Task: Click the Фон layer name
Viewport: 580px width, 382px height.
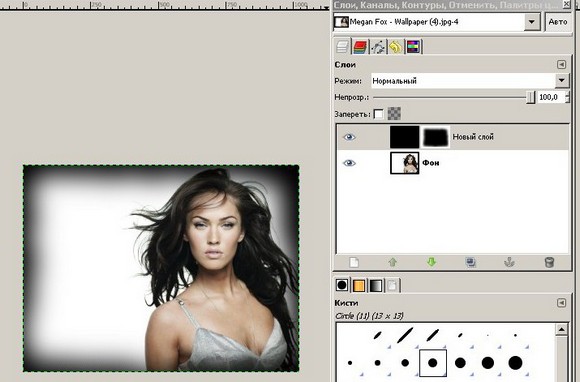Action: [x=431, y=163]
